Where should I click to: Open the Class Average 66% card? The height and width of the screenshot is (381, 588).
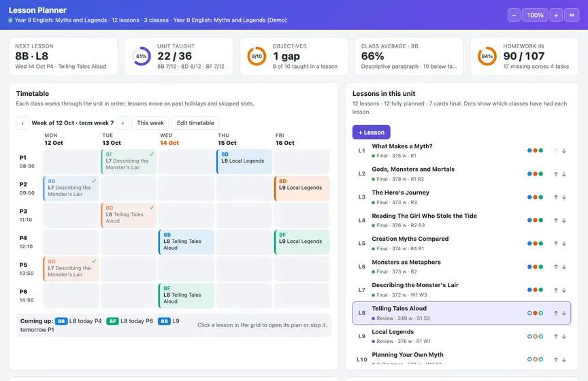[x=409, y=56]
